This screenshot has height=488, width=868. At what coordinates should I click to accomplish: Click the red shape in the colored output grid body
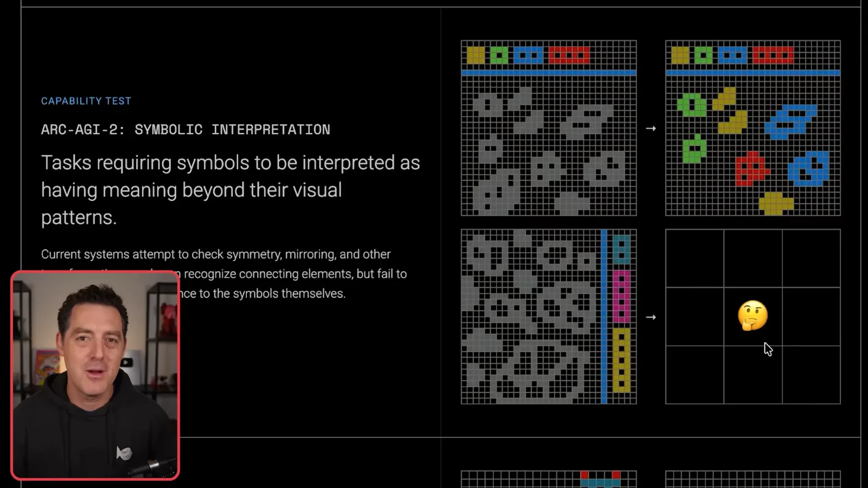[x=751, y=168]
